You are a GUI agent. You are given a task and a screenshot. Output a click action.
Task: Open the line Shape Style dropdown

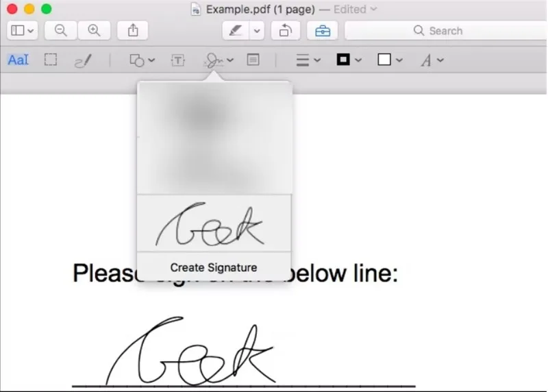[x=308, y=60]
